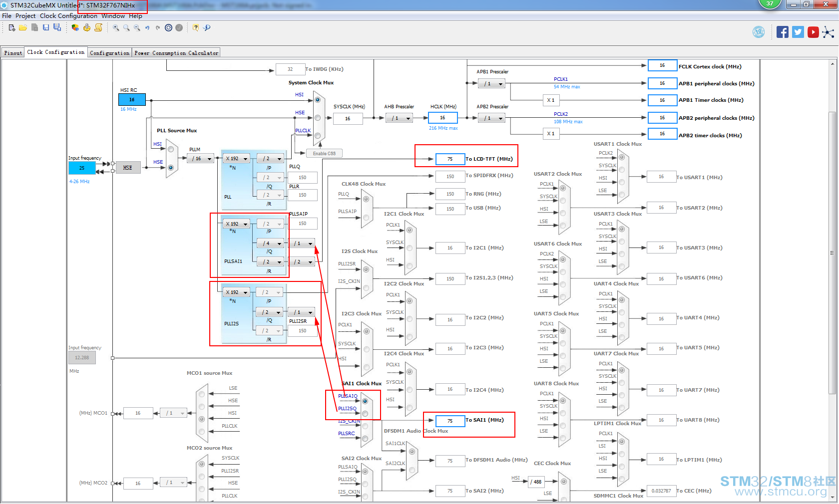839x504 pixels.
Task: Click the Load Project folder icon
Action: [x=23, y=28]
